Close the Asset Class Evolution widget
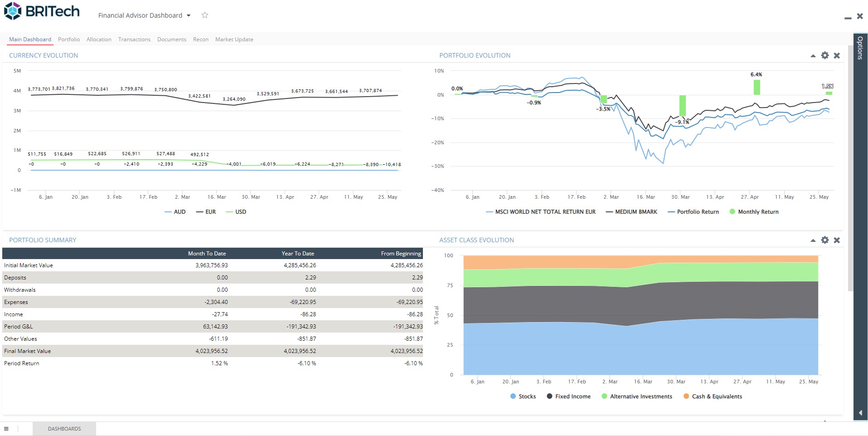The width and height of the screenshot is (868, 436). tap(837, 240)
